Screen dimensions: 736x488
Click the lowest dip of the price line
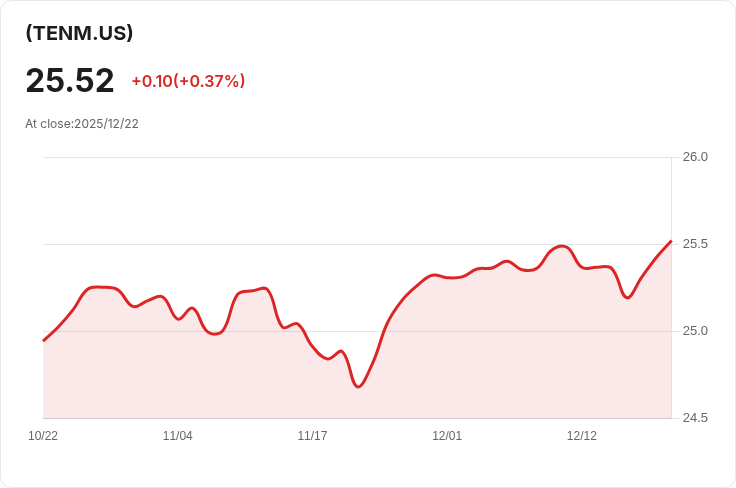359,386
